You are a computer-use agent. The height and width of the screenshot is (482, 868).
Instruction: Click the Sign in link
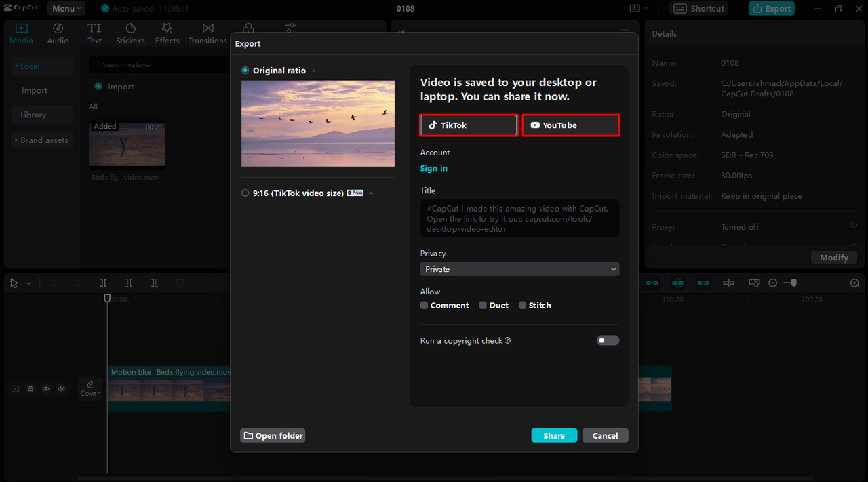point(434,168)
